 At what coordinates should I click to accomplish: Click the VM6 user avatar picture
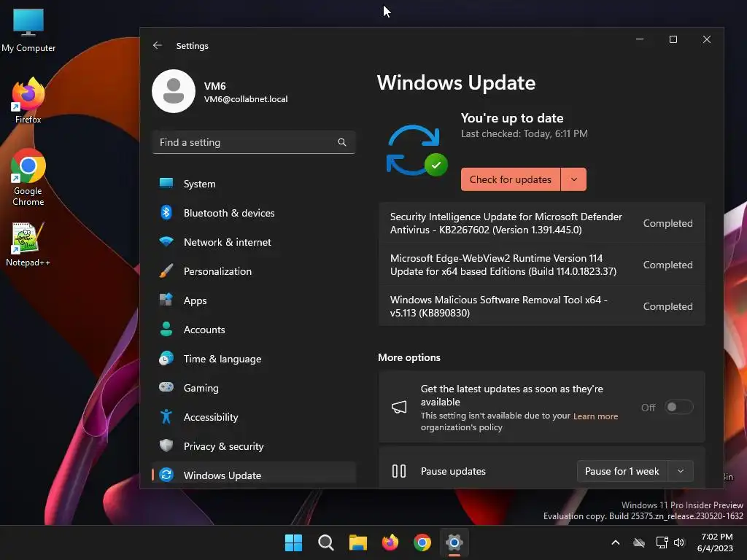click(x=174, y=91)
